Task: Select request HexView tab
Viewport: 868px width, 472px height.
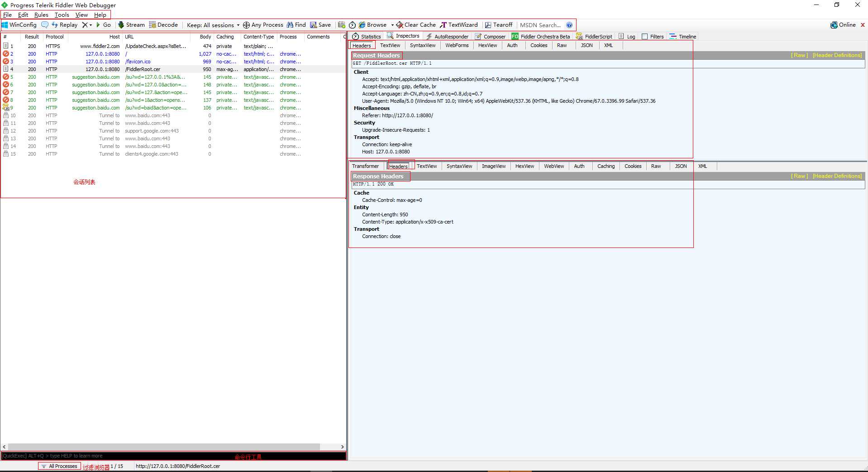Action: (x=488, y=45)
